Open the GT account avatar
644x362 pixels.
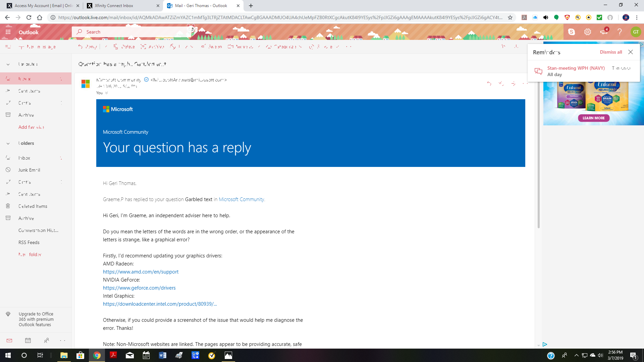(636, 32)
